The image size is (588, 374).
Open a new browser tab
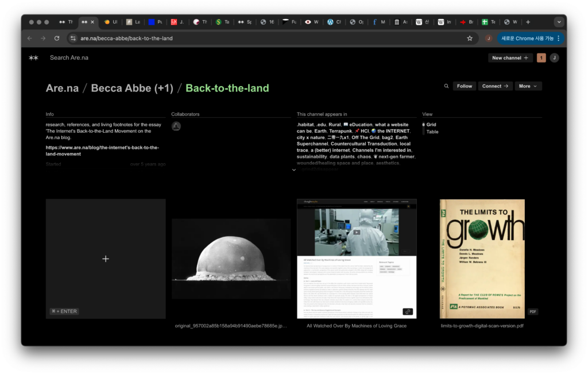click(528, 22)
